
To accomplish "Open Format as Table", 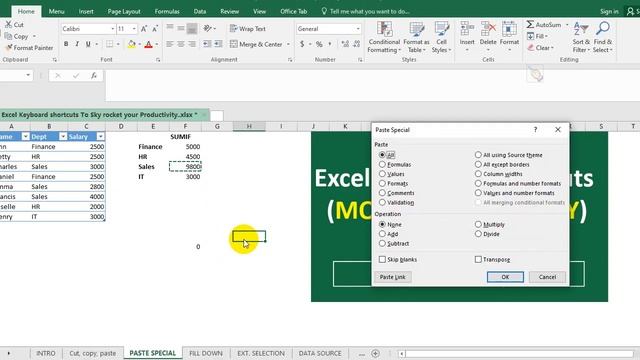I will [x=416, y=38].
